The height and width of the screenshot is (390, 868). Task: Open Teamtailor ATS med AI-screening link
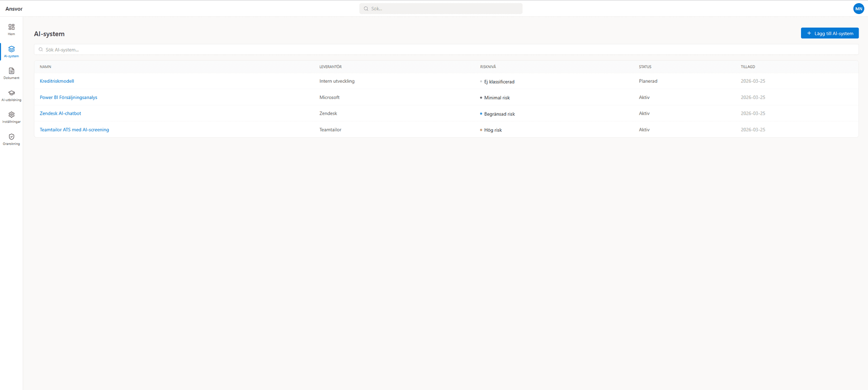tap(74, 130)
